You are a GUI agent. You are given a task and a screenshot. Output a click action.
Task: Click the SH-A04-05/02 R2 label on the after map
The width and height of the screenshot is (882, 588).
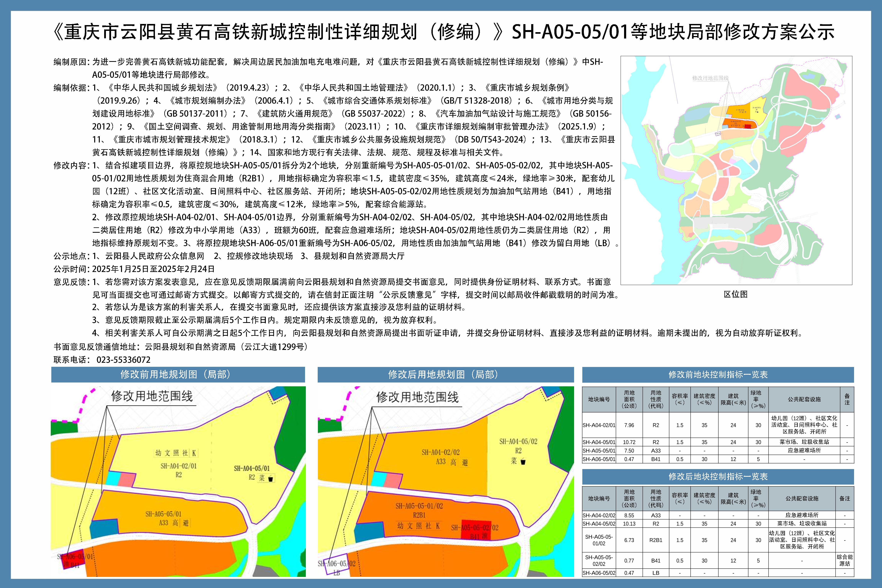pyautogui.click(x=518, y=446)
